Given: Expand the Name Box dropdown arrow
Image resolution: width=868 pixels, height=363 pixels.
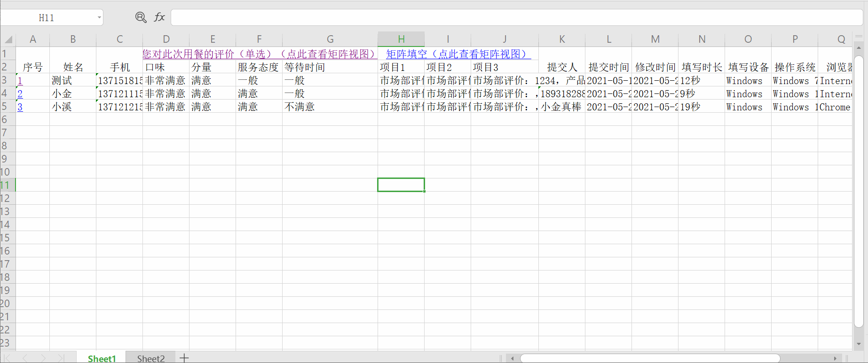Looking at the screenshot, I should point(99,18).
